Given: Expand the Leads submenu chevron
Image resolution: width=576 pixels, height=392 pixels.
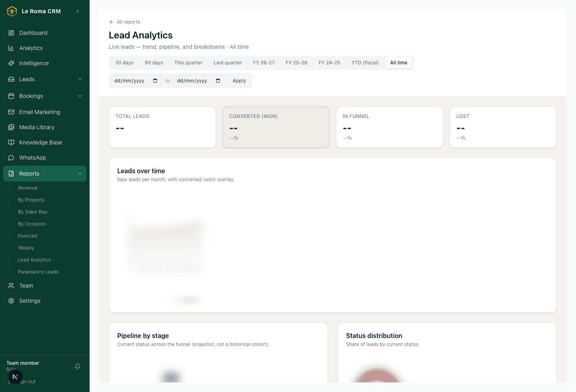Looking at the screenshot, I should click(80, 79).
